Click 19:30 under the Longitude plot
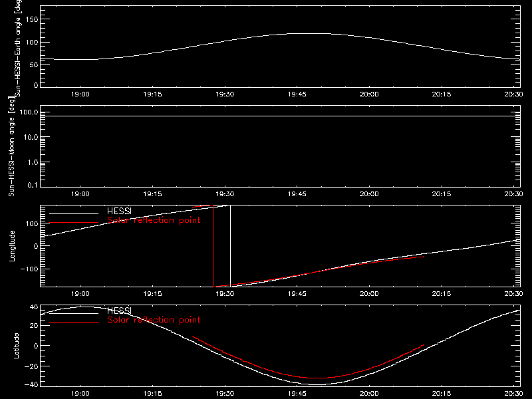Screen dimensions: 532x399 225,294
